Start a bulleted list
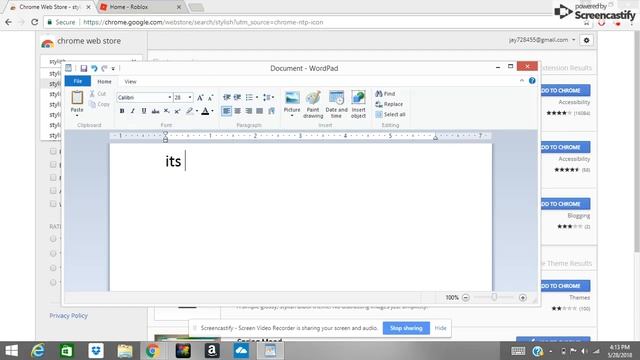The image size is (640, 360). [249, 97]
